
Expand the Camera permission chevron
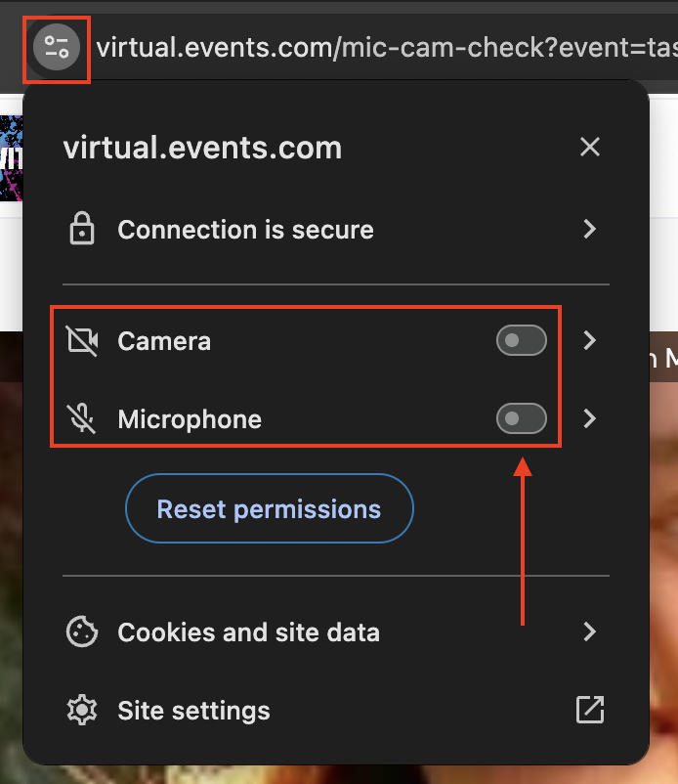click(589, 341)
